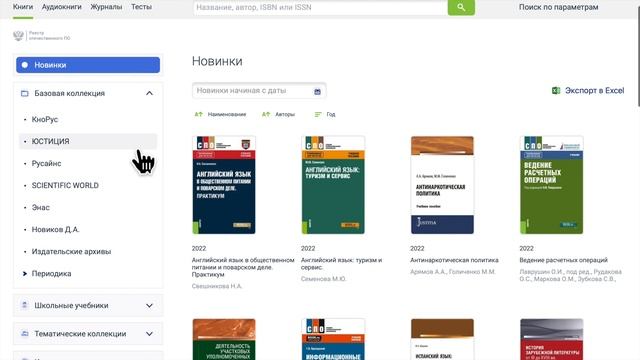The height and width of the screenshot is (360, 640).
Task: Click the green search magnifier button
Action: click(461, 7)
